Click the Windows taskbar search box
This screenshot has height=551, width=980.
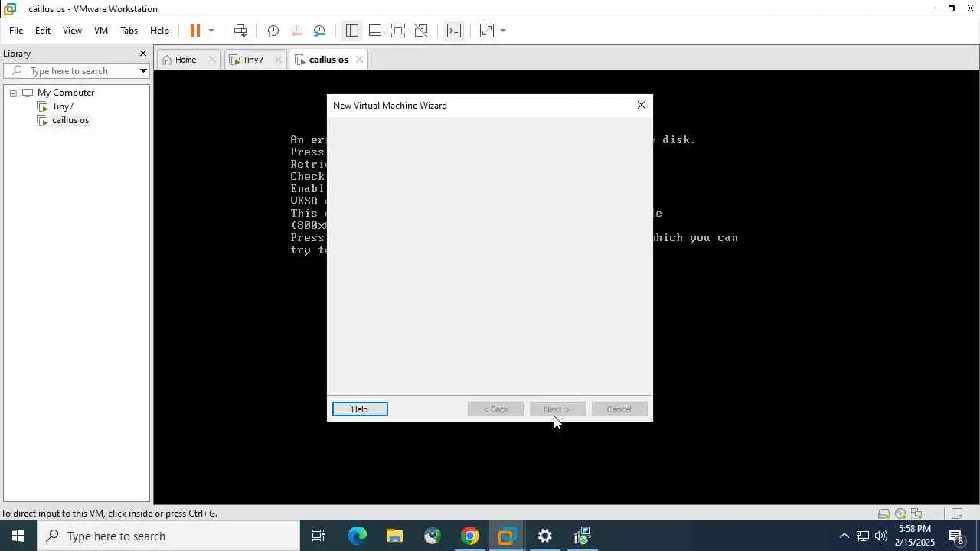tap(168, 536)
